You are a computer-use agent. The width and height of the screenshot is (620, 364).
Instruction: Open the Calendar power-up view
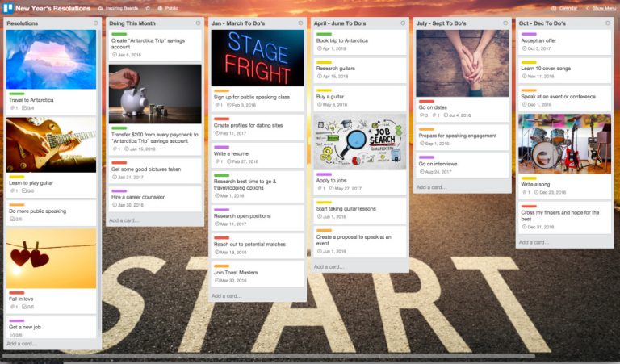click(564, 8)
